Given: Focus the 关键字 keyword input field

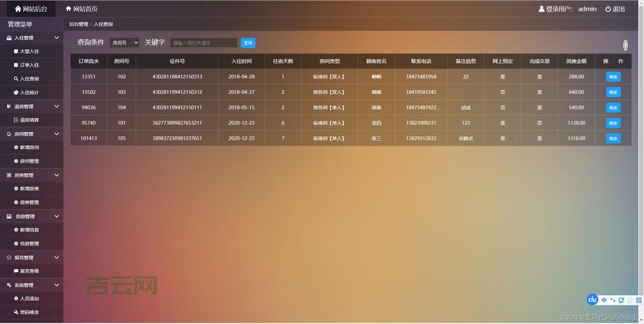Looking at the screenshot, I should [204, 43].
